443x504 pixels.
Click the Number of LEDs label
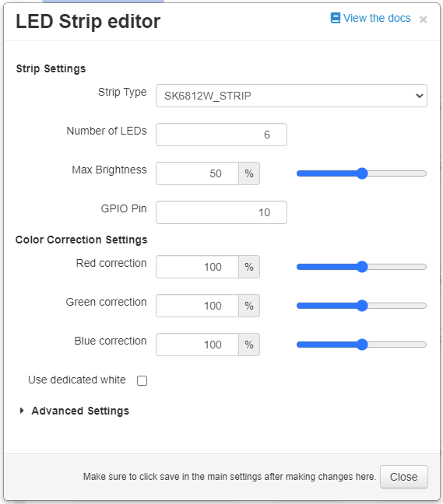[107, 131]
